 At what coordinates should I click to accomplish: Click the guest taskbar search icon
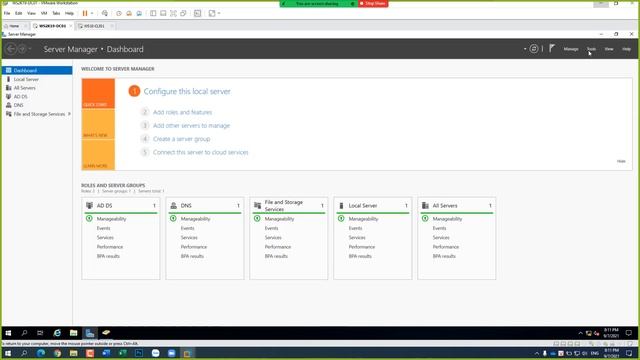[24, 333]
